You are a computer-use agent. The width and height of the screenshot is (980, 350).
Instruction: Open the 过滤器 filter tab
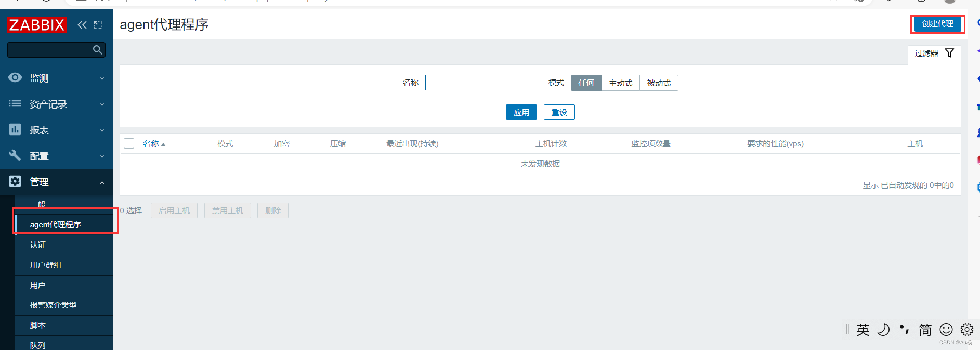point(934,53)
